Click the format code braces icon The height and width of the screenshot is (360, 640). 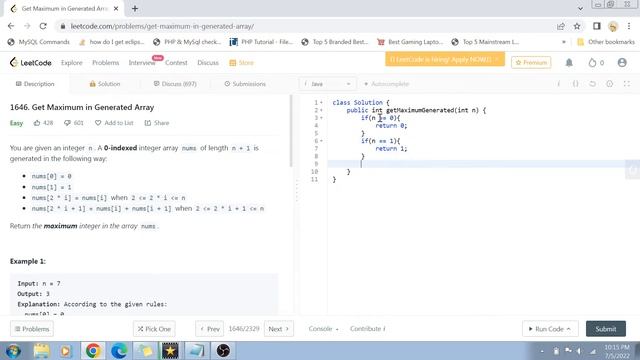[575, 84]
